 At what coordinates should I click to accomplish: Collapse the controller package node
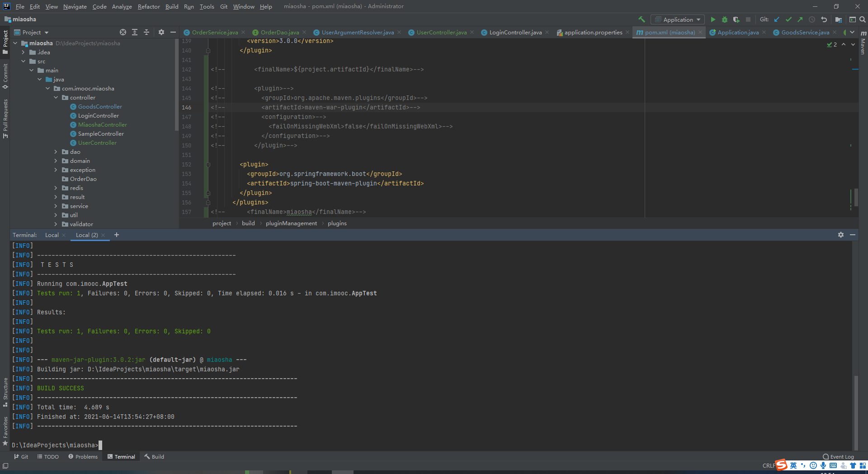pyautogui.click(x=56, y=98)
